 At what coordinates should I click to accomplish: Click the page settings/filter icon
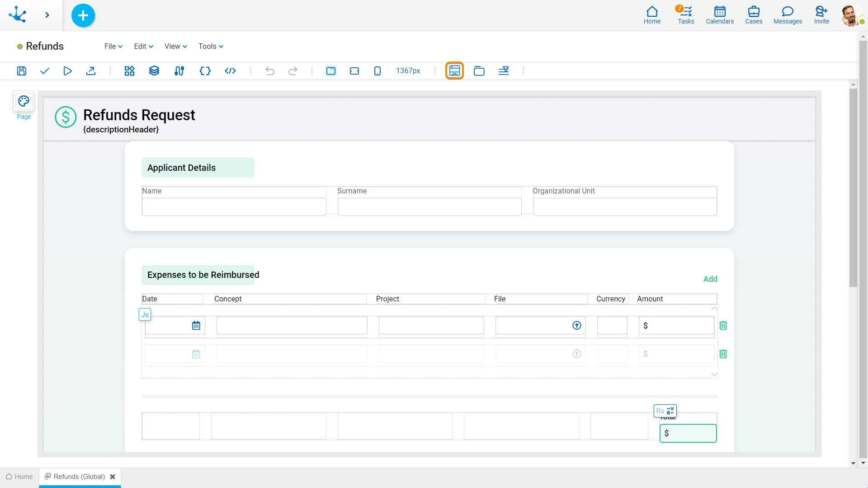pyautogui.click(x=504, y=70)
